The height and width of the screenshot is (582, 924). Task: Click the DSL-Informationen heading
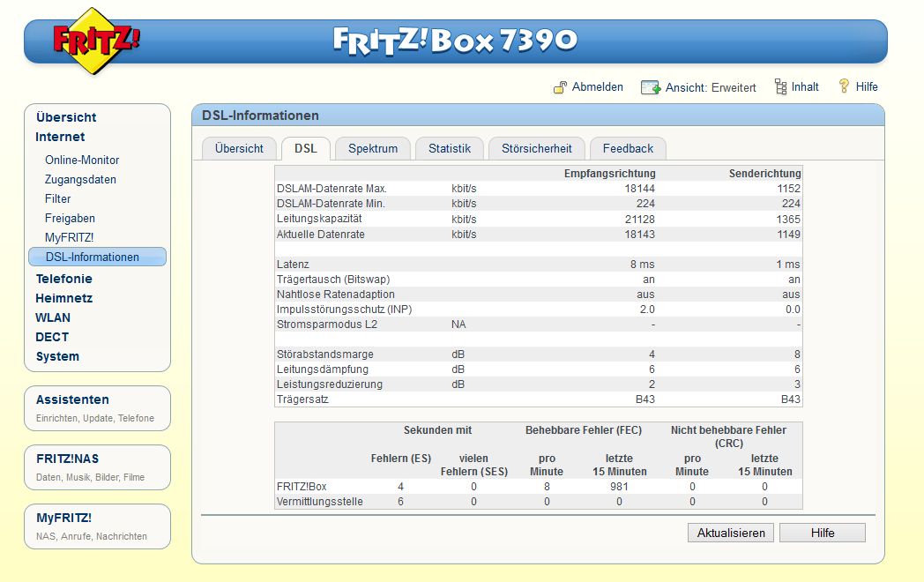coord(260,116)
